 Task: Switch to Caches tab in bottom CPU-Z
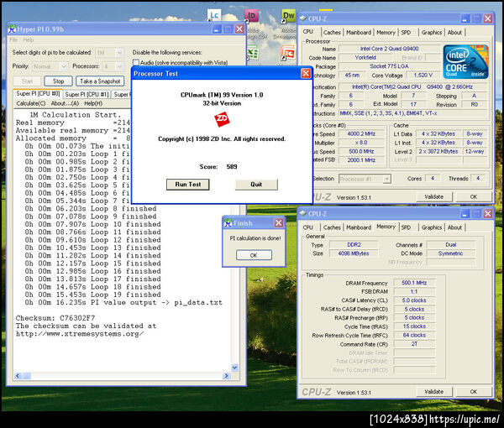pos(332,227)
